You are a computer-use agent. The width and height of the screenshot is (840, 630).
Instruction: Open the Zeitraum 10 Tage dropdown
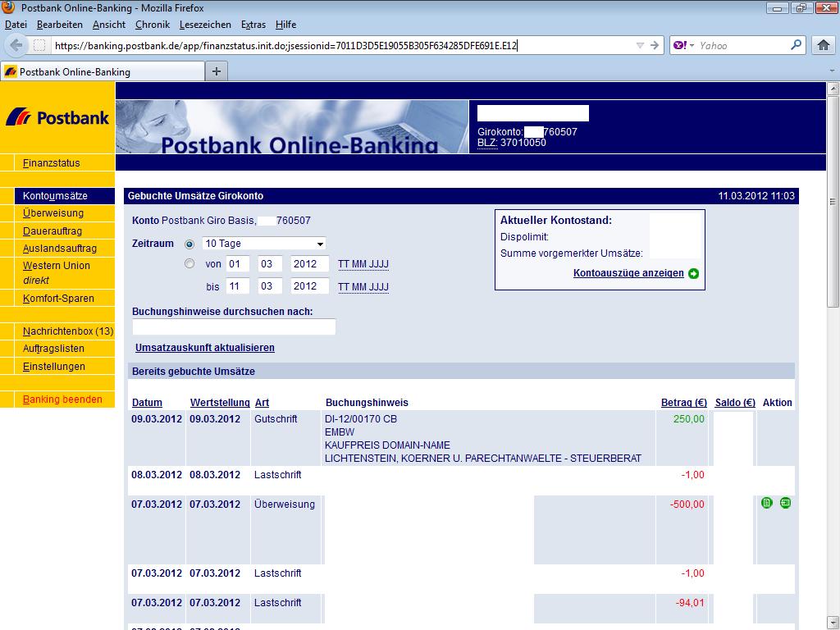264,244
